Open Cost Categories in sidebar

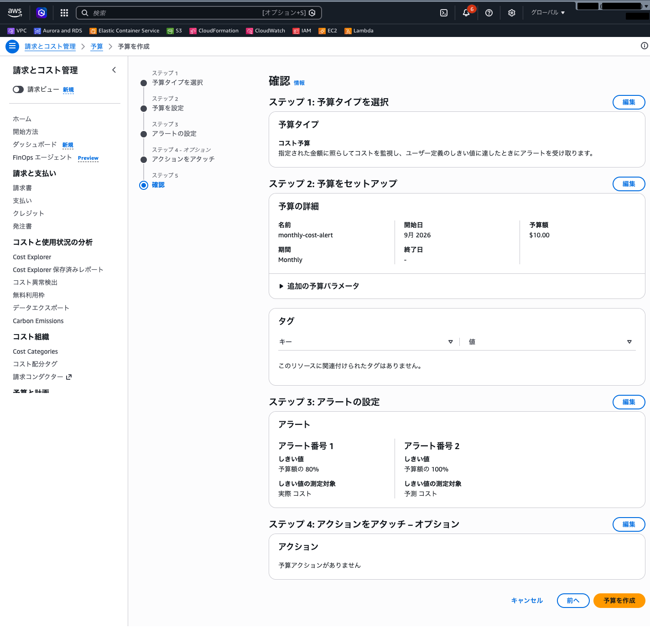click(35, 352)
